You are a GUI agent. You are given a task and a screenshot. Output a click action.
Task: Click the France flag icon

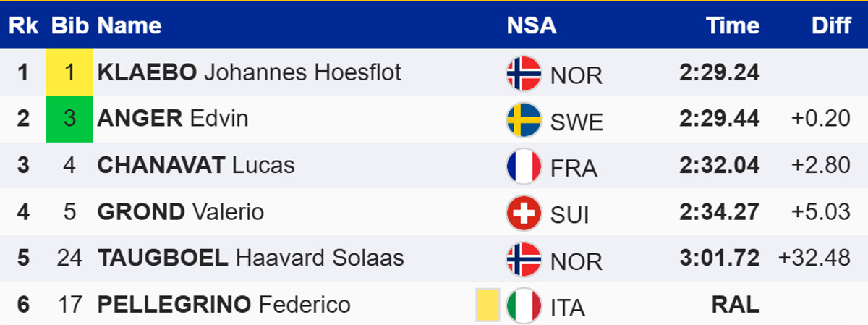(x=524, y=166)
